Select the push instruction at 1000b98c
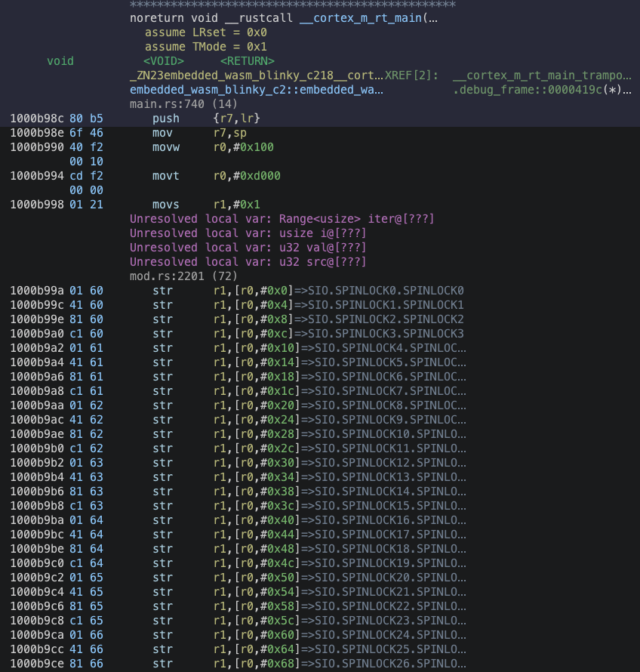Image resolution: width=640 pixels, height=672 pixels. click(x=166, y=119)
